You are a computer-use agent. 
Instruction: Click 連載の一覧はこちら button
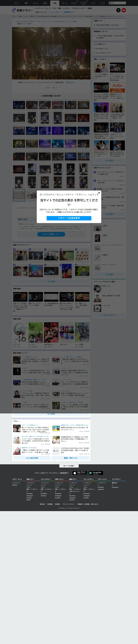(71, 458)
